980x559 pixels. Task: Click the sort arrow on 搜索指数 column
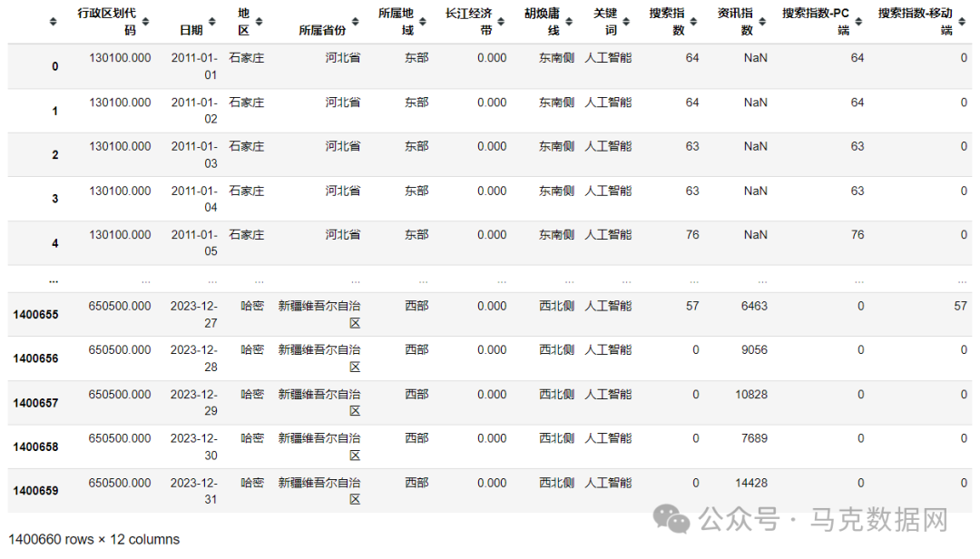coord(695,20)
